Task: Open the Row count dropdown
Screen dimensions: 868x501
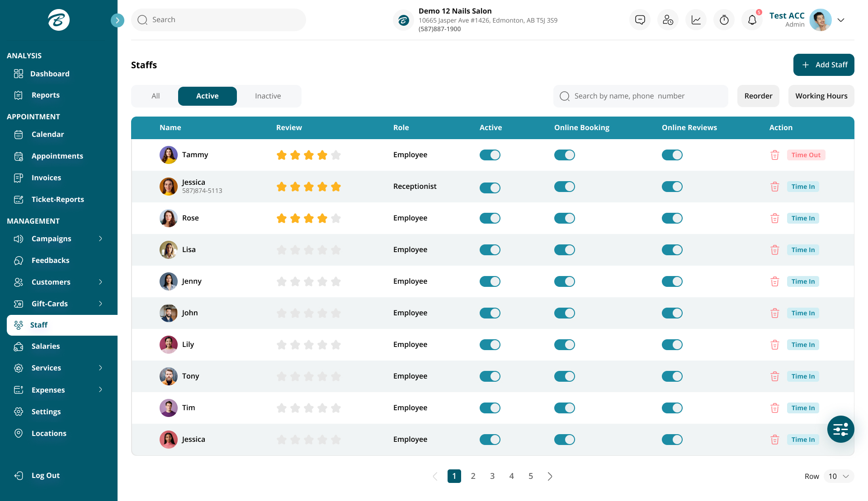Action: point(838,476)
